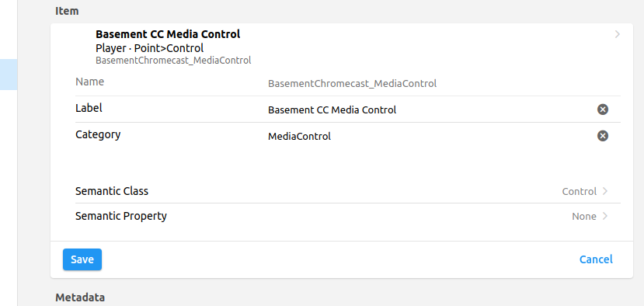
Task: Click the bold Basement CC Media Control title
Action: pyautogui.click(x=168, y=34)
